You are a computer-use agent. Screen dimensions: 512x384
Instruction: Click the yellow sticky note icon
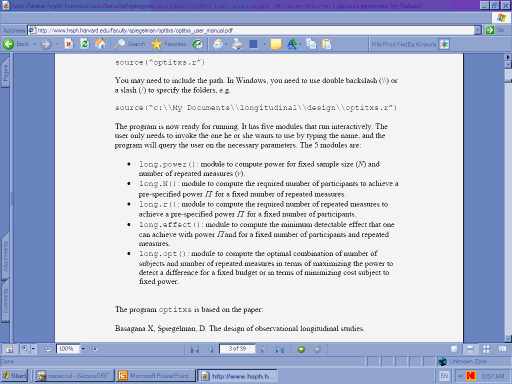(276, 44)
